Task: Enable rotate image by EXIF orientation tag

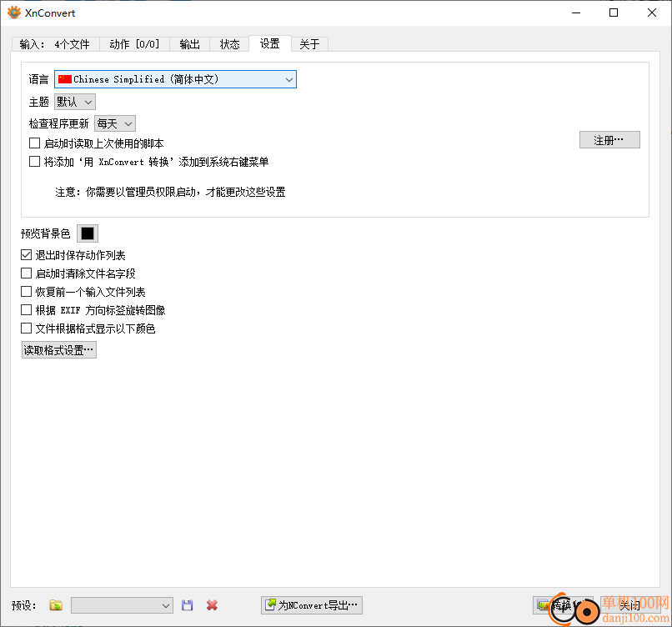Action: click(x=26, y=310)
